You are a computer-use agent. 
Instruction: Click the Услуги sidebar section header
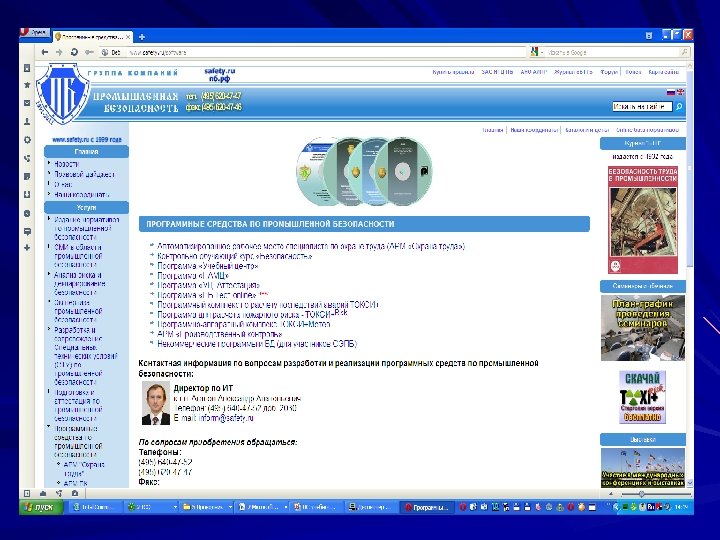86,208
